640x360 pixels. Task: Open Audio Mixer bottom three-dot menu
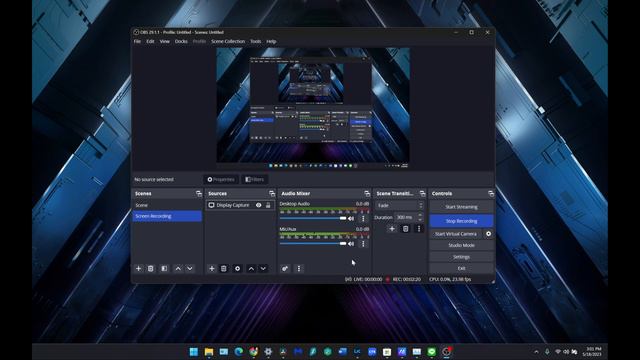(299, 269)
